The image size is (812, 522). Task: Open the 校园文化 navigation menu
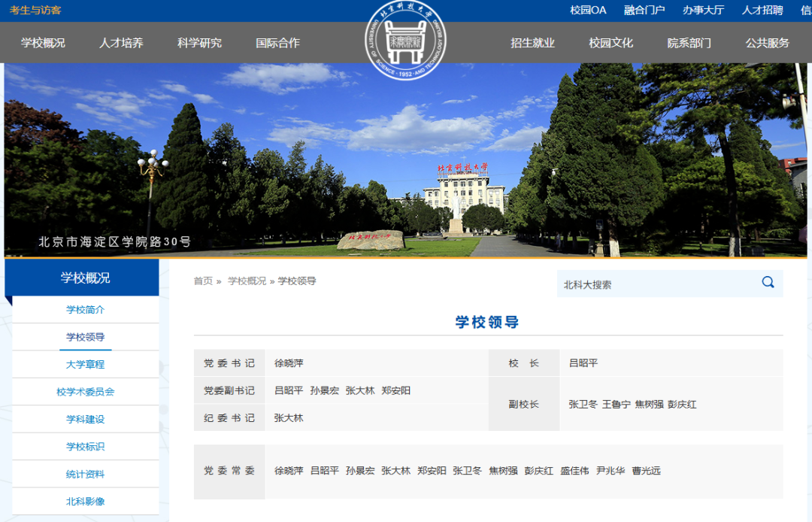click(611, 43)
